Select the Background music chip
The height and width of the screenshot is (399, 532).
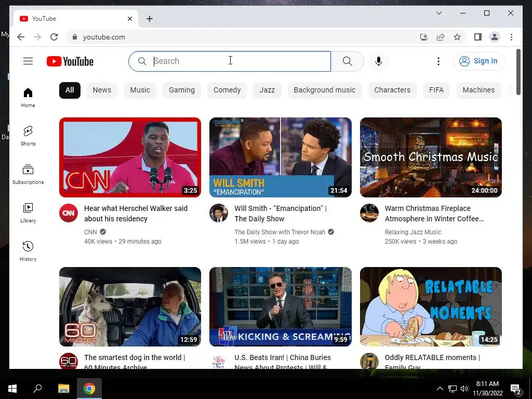325,90
